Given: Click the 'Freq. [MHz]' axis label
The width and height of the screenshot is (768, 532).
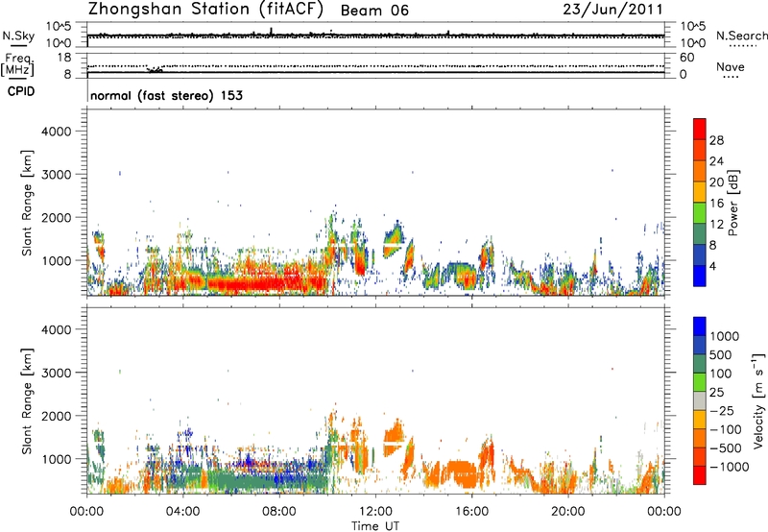Looking at the screenshot, I should [17, 64].
